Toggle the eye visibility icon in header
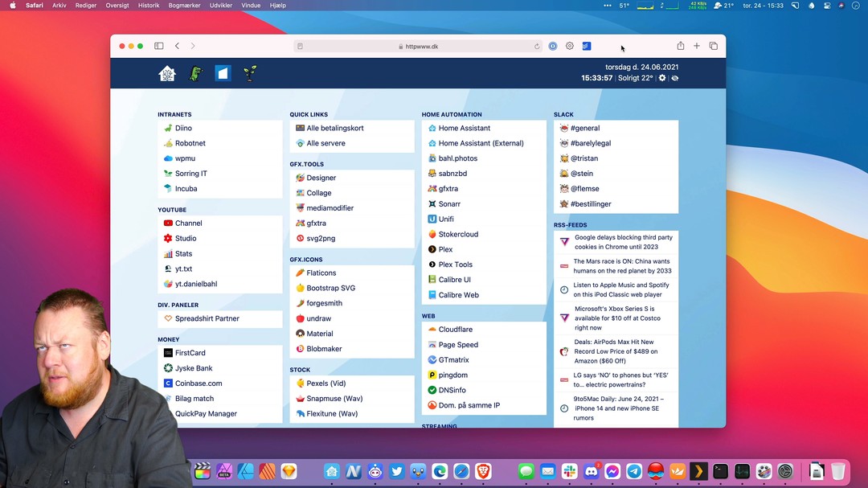Image resolution: width=868 pixels, height=488 pixels. point(674,78)
